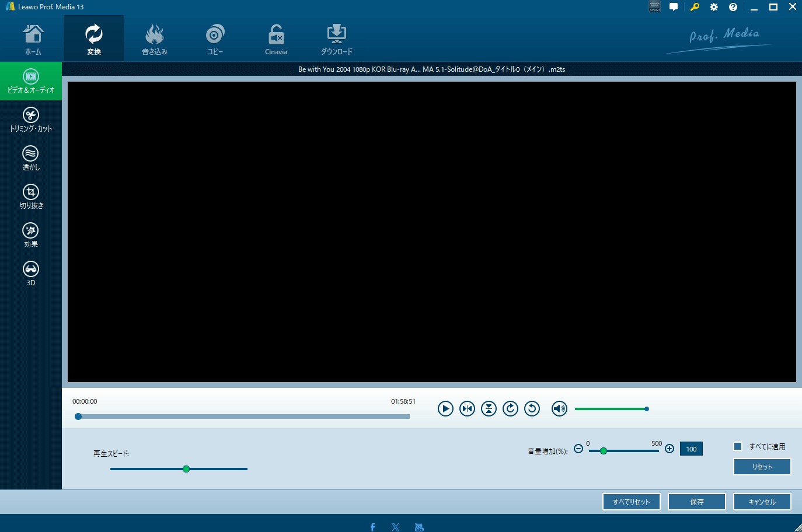Open the X (Twitter) link icon

pos(395,527)
